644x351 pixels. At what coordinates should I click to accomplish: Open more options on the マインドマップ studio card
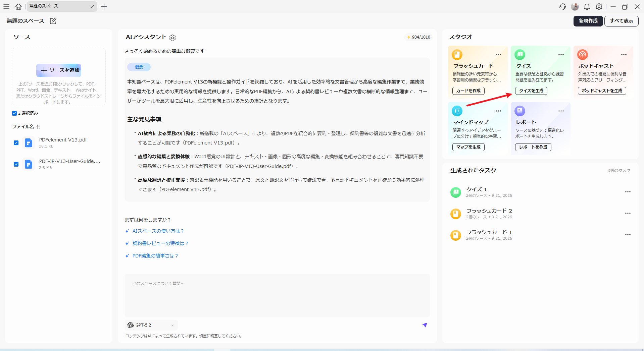(x=498, y=111)
